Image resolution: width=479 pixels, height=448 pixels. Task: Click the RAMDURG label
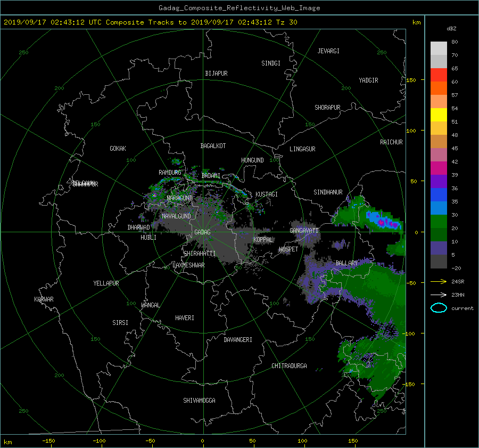click(x=170, y=173)
